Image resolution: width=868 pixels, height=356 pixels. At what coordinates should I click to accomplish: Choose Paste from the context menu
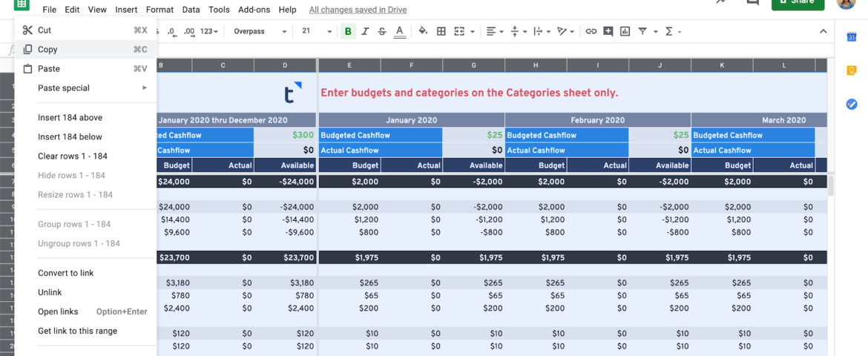click(86, 69)
